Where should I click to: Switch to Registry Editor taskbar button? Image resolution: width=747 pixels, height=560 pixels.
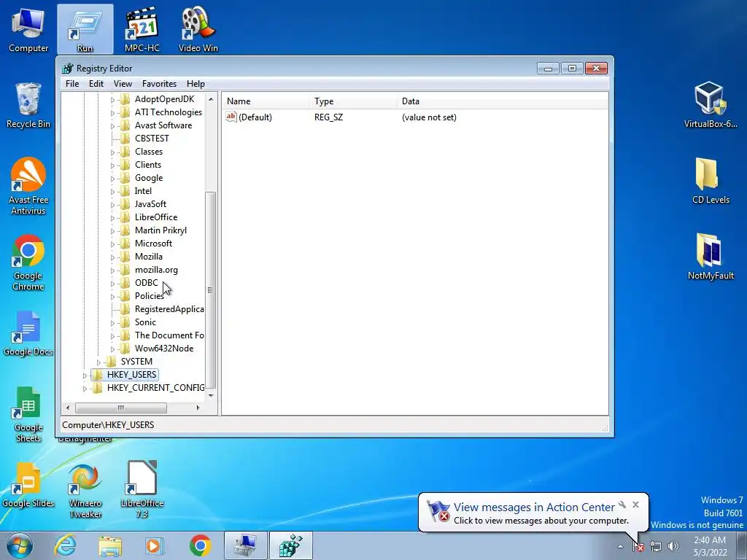coord(291,545)
